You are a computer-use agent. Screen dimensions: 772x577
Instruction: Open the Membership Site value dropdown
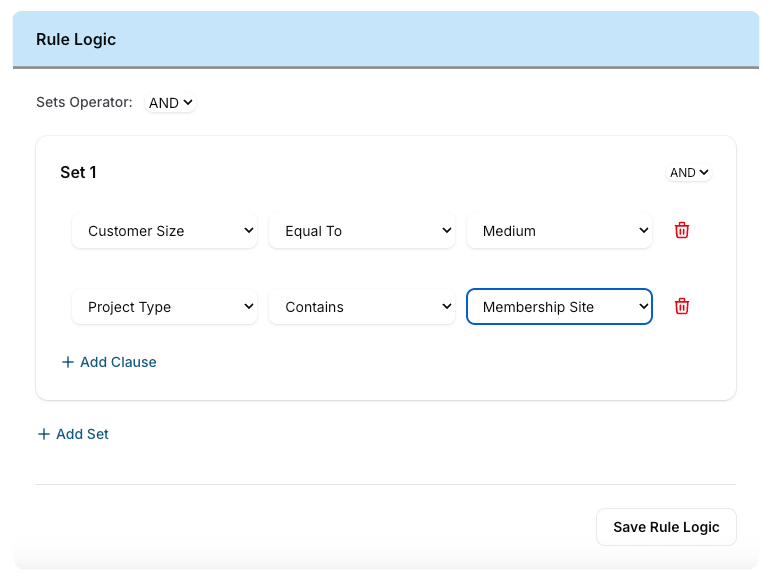click(558, 307)
